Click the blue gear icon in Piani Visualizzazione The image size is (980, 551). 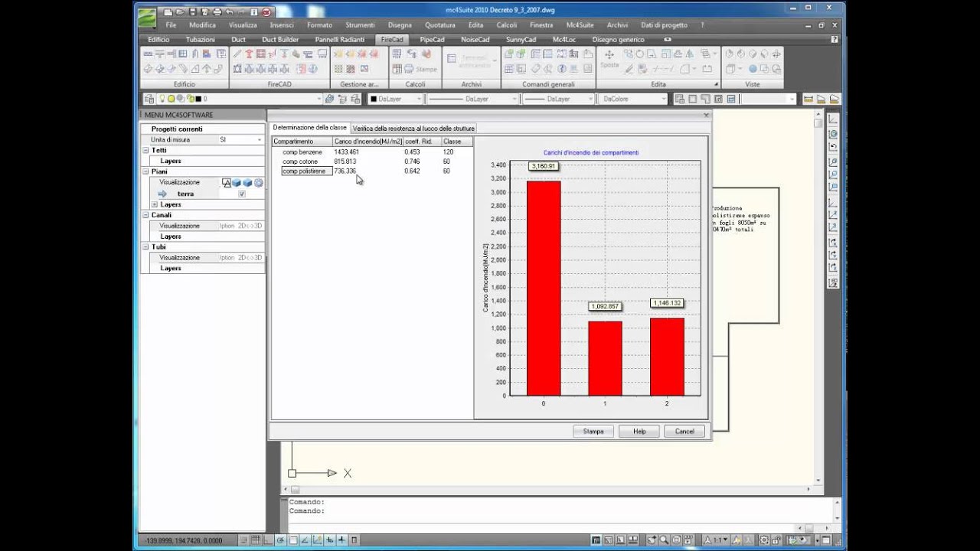[x=259, y=183]
